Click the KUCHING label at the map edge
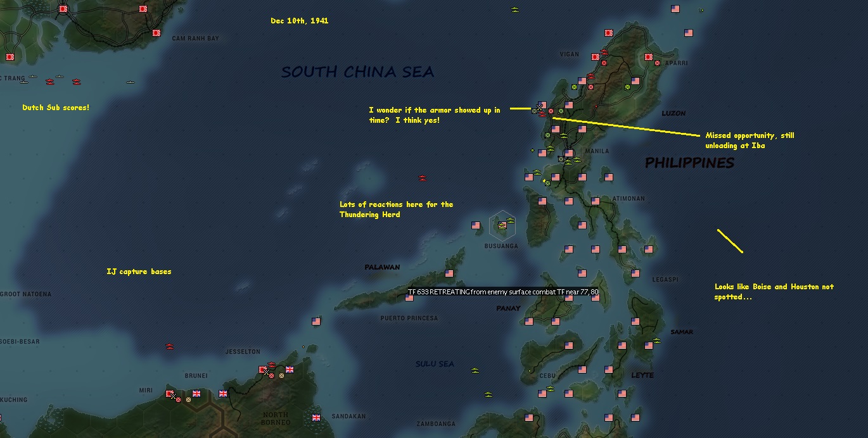The width and height of the screenshot is (868, 438). pyautogui.click(x=13, y=400)
